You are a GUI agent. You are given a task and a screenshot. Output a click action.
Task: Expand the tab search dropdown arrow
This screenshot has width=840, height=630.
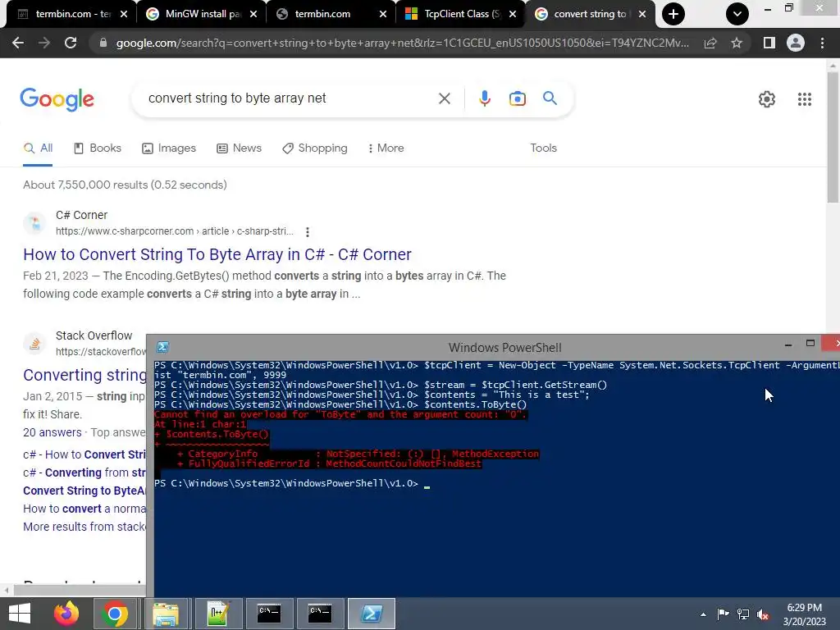[737, 14]
